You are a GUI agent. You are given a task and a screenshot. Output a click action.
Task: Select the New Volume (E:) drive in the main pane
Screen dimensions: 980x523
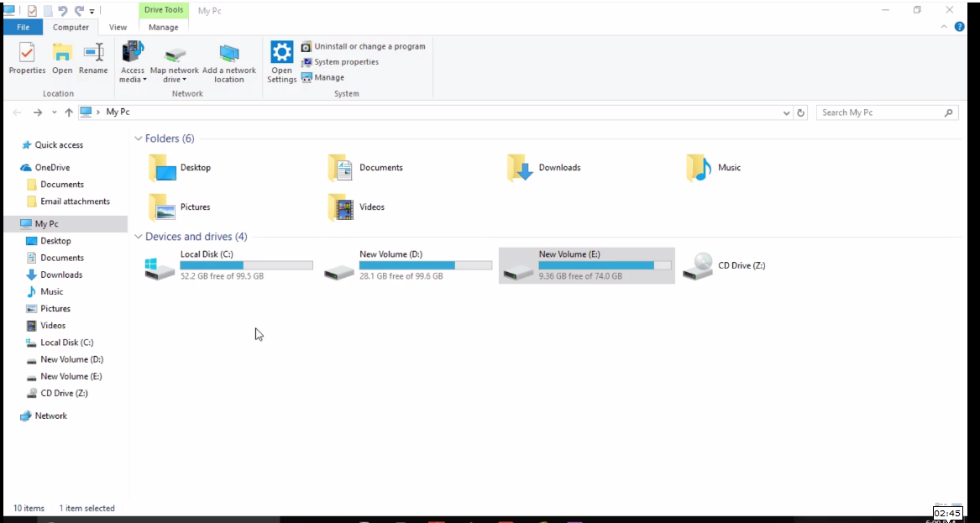tap(587, 265)
